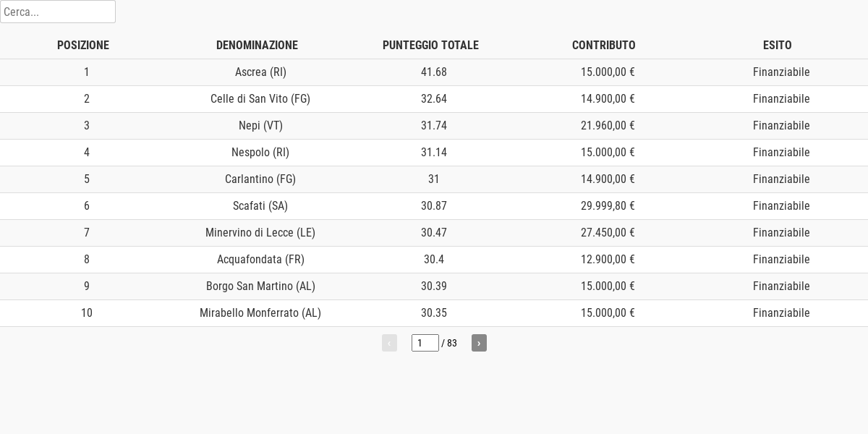Sort by PUNTEGGIO TOTALE column header
Viewport: 868px width, 434px height.
click(x=430, y=45)
